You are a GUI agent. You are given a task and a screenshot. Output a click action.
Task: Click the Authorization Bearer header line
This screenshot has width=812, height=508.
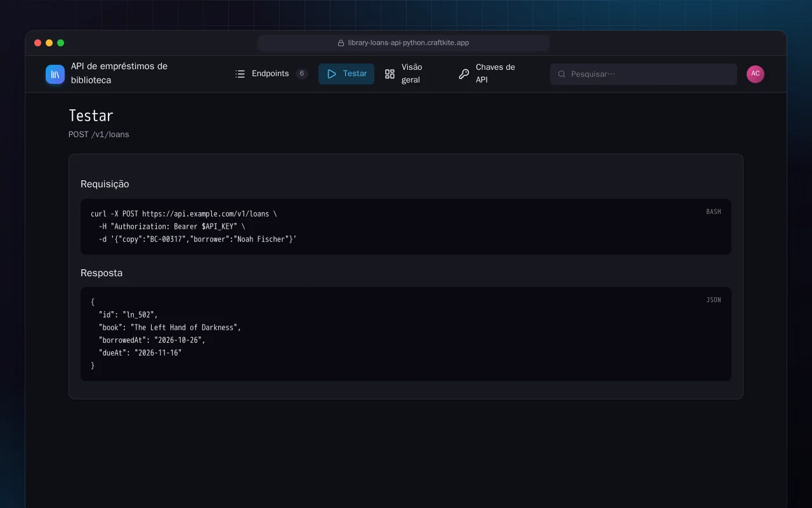172,227
